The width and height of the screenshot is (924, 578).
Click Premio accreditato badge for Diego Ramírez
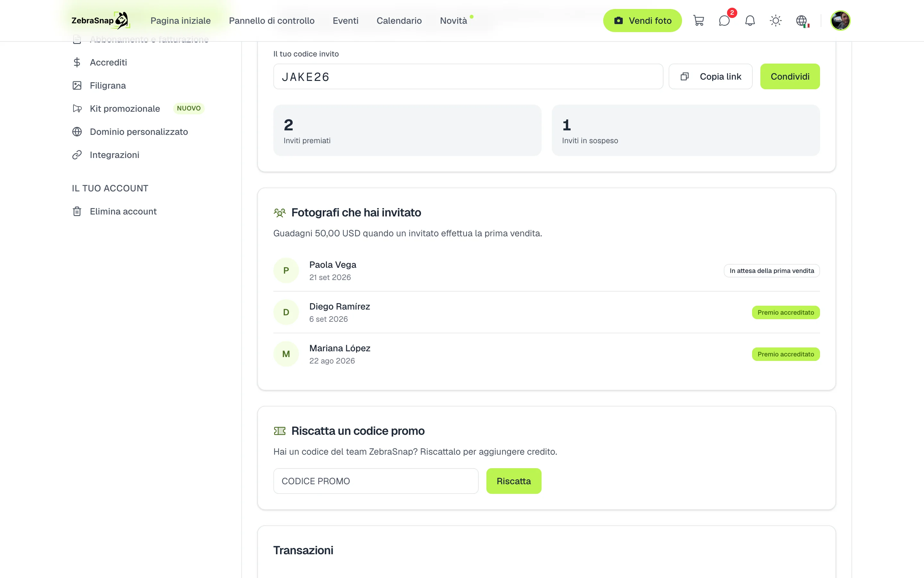(786, 312)
